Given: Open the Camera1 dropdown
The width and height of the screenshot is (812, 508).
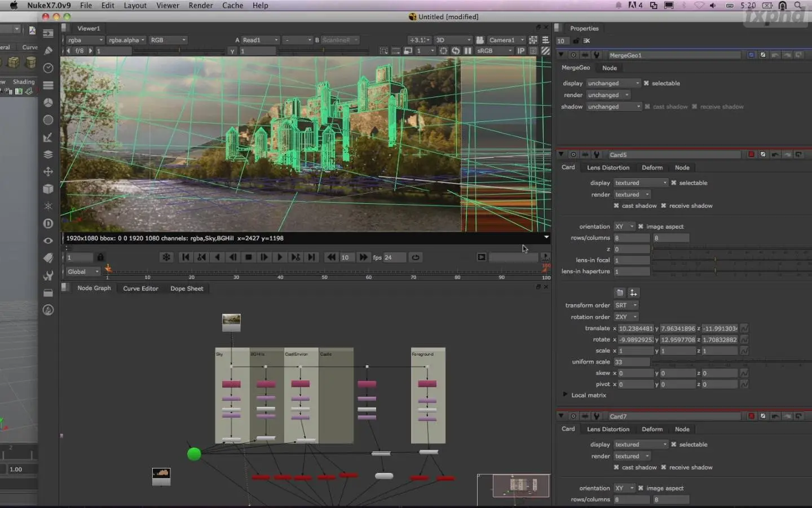Looking at the screenshot, I should pyautogui.click(x=506, y=40).
